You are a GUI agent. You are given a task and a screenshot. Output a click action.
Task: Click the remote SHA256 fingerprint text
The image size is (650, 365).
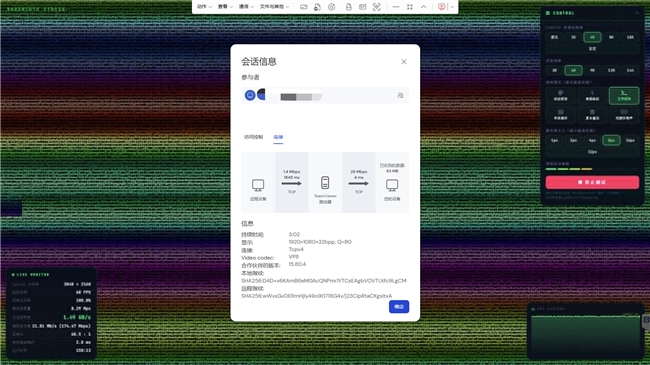[317, 296]
